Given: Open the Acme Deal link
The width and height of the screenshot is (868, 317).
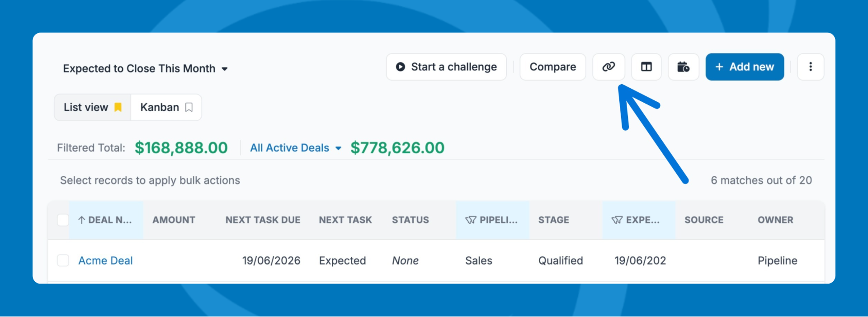Looking at the screenshot, I should click(105, 260).
